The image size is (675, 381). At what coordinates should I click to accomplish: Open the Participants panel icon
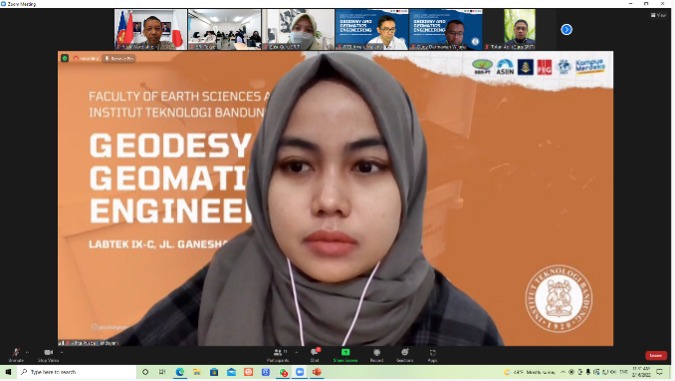[x=278, y=355]
